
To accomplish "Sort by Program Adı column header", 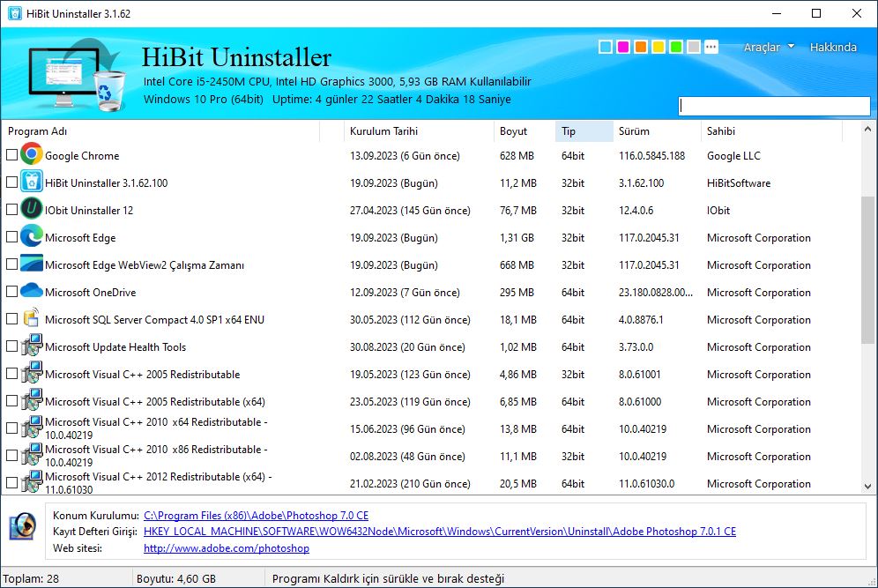I will tap(161, 131).
